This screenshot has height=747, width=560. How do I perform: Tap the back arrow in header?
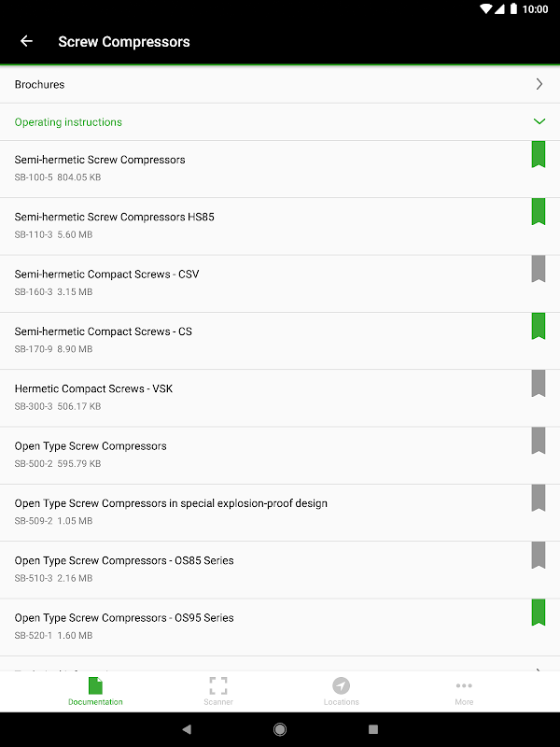[x=26, y=41]
